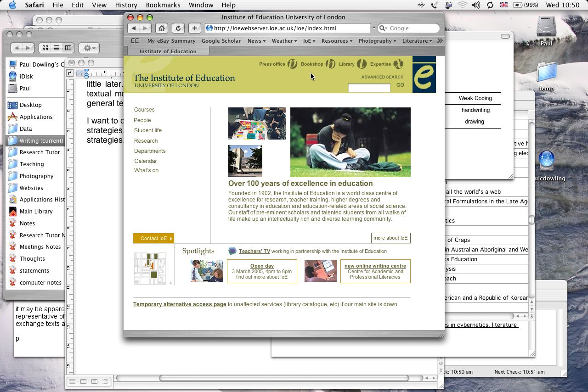Viewport: 588px width, 392px height.
Task: Expand the Literature bookmarks dropdown
Action: pyautogui.click(x=417, y=41)
